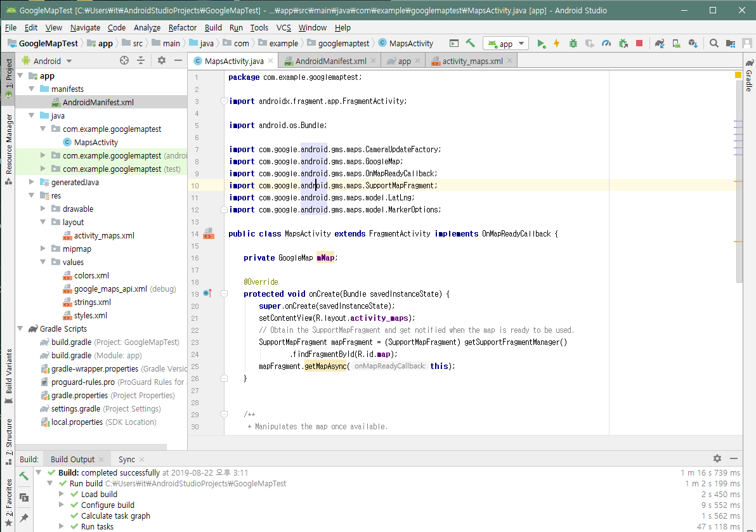Click the pin tab icon in Build panel
The height and width of the screenshot is (532, 756).
coord(24,518)
